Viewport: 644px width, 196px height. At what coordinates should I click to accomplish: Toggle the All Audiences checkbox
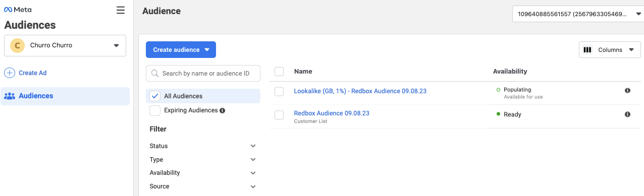point(155,96)
